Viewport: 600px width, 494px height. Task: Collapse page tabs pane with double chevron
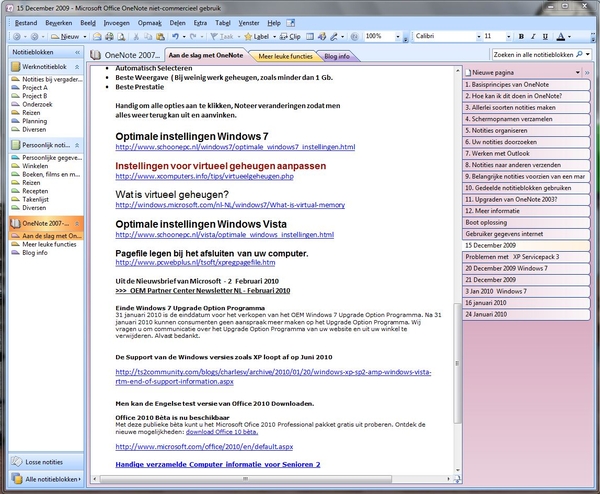pos(587,72)
